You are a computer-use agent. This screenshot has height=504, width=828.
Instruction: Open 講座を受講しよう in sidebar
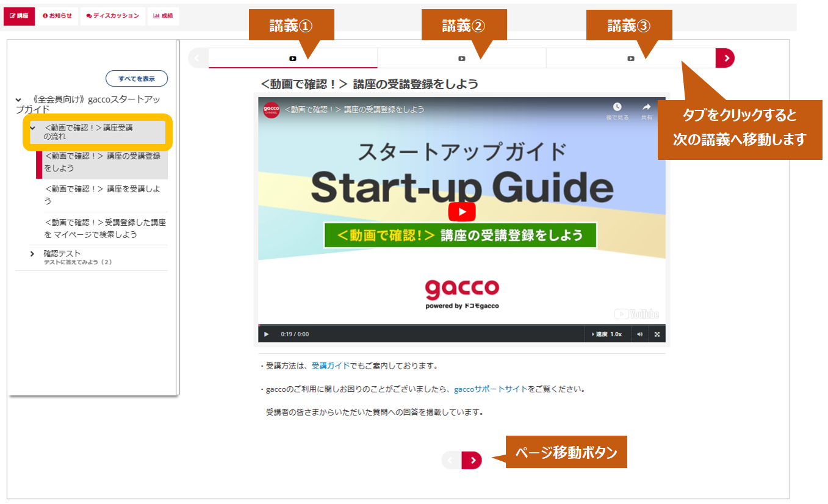point(102,195)
